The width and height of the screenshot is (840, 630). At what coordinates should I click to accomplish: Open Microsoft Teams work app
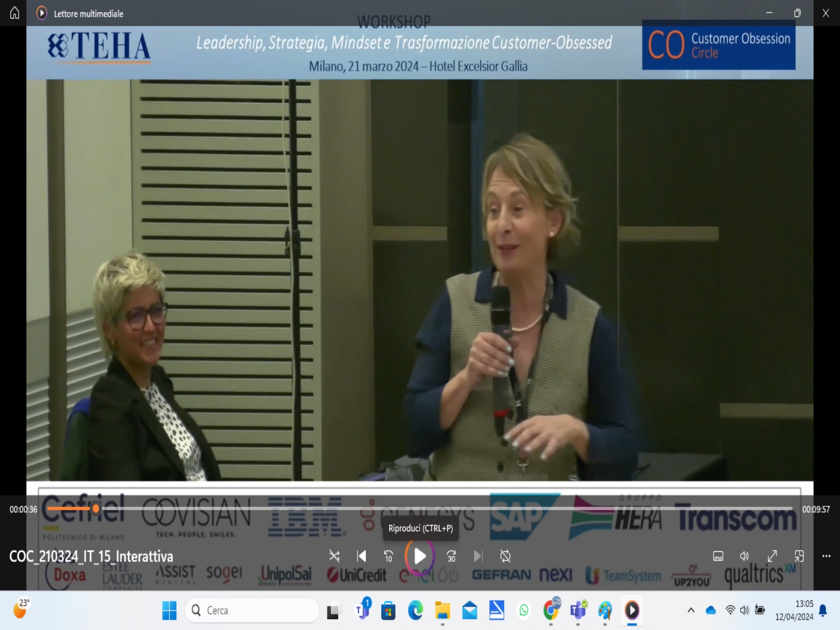[x=578, y=610]
